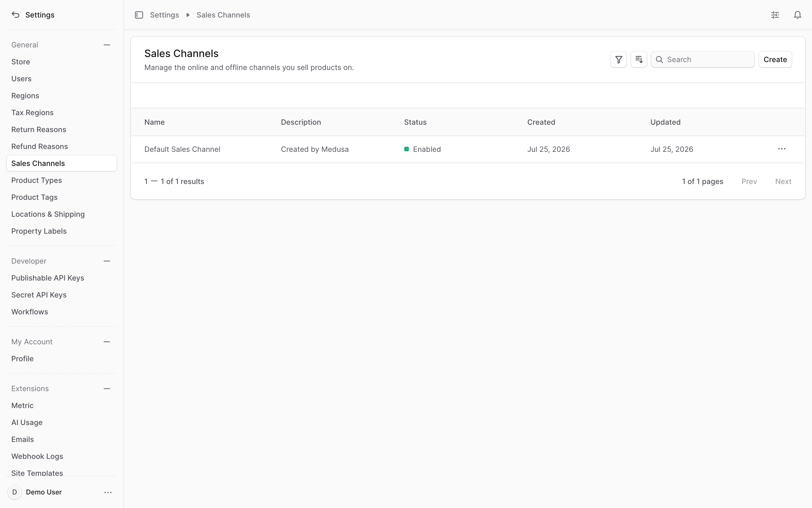
Task: Click the '1 — 1 of 1 results' text
Action: (174, 181)
